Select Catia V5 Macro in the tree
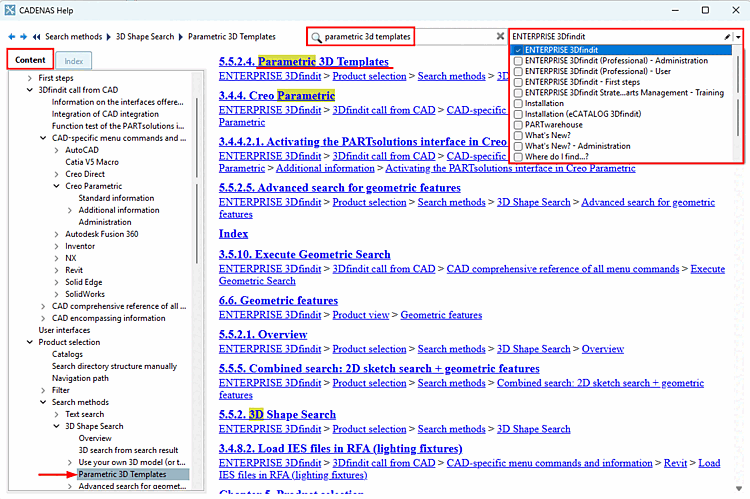 (92, 162)
